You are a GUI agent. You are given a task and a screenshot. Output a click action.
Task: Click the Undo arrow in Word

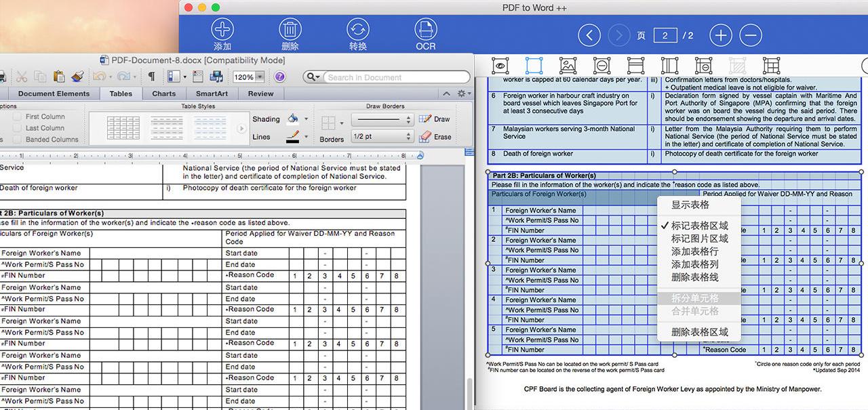[x=99, y=77]
